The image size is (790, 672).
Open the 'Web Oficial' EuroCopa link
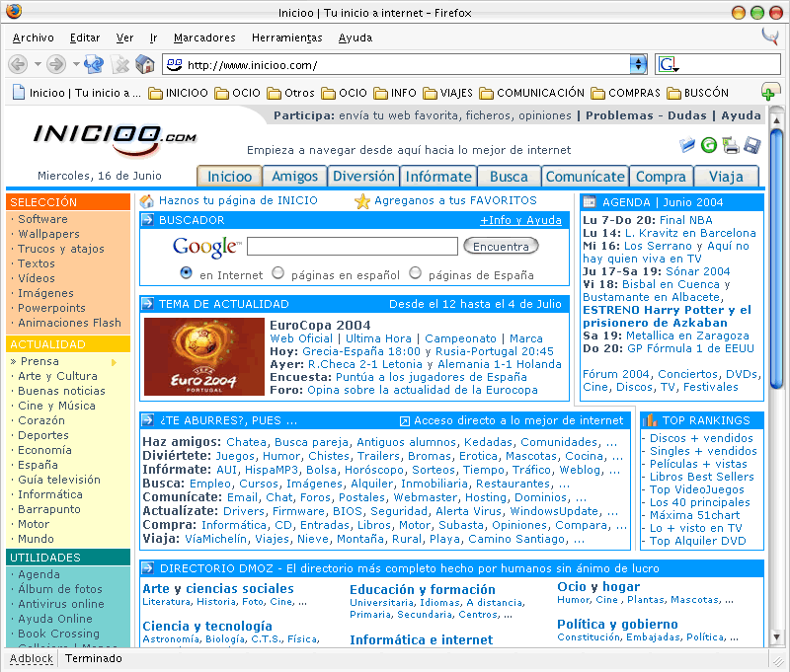pos(301,338)
